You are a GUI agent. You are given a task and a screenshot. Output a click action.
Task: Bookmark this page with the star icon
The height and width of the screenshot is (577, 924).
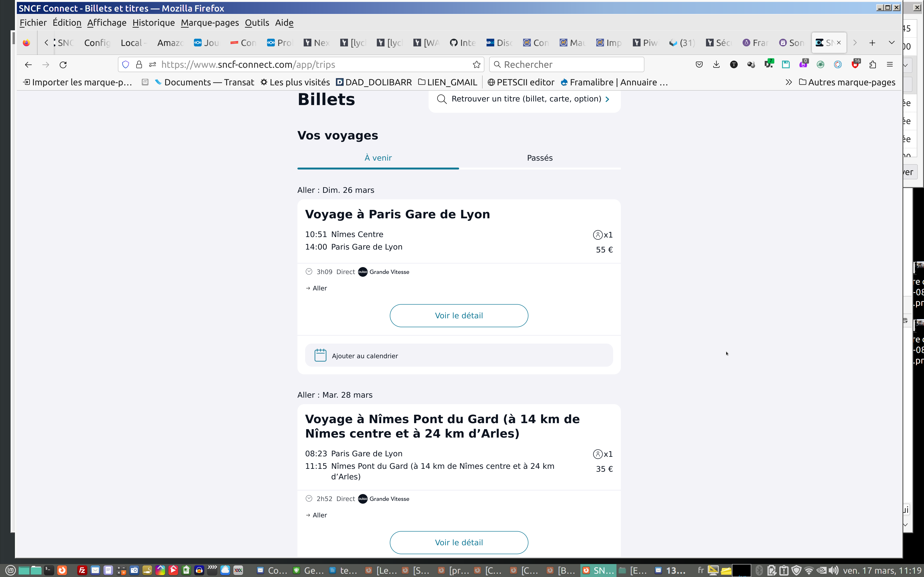coord(476,64)
